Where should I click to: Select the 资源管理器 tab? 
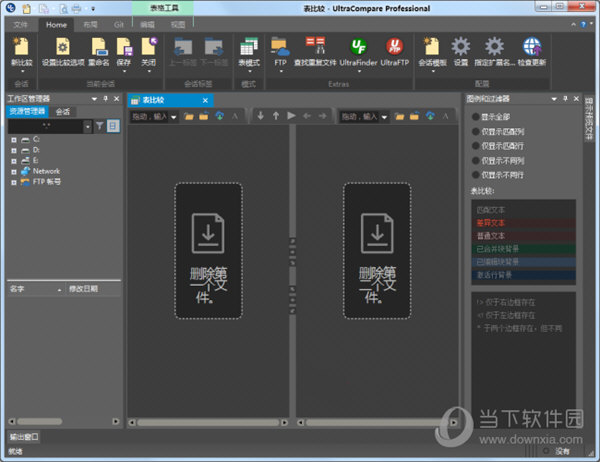coord(27,111)
